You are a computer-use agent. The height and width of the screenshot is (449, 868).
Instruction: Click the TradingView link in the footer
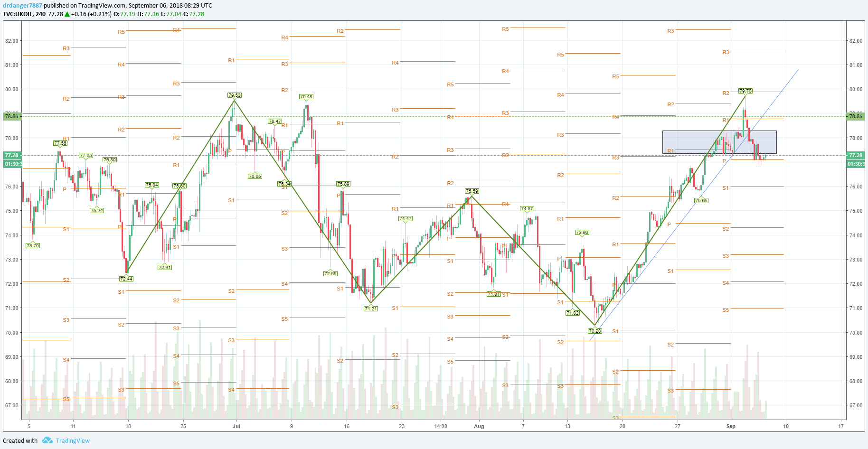point(73,440)
